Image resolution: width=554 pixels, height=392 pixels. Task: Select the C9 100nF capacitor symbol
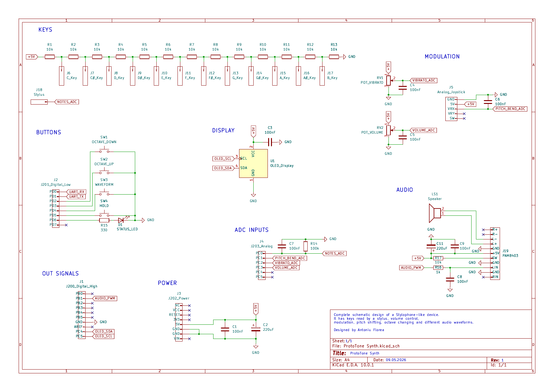coord(455,246)
